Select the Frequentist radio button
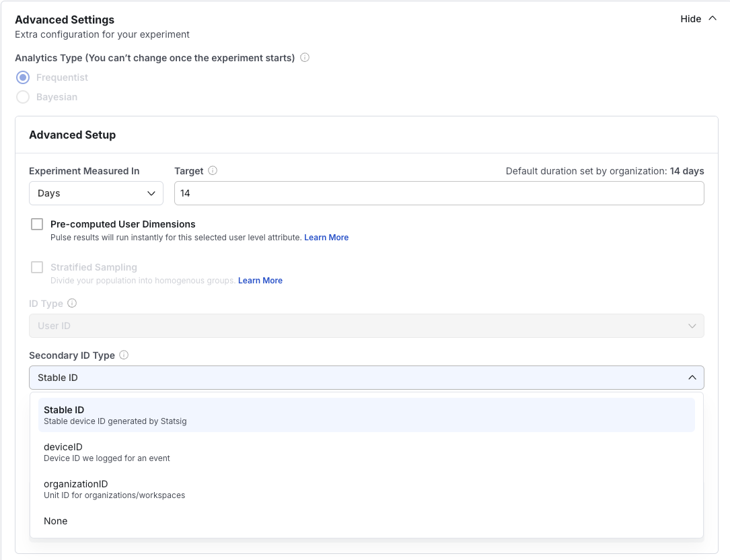The image size is (730, 560). [x=23, y=77]
